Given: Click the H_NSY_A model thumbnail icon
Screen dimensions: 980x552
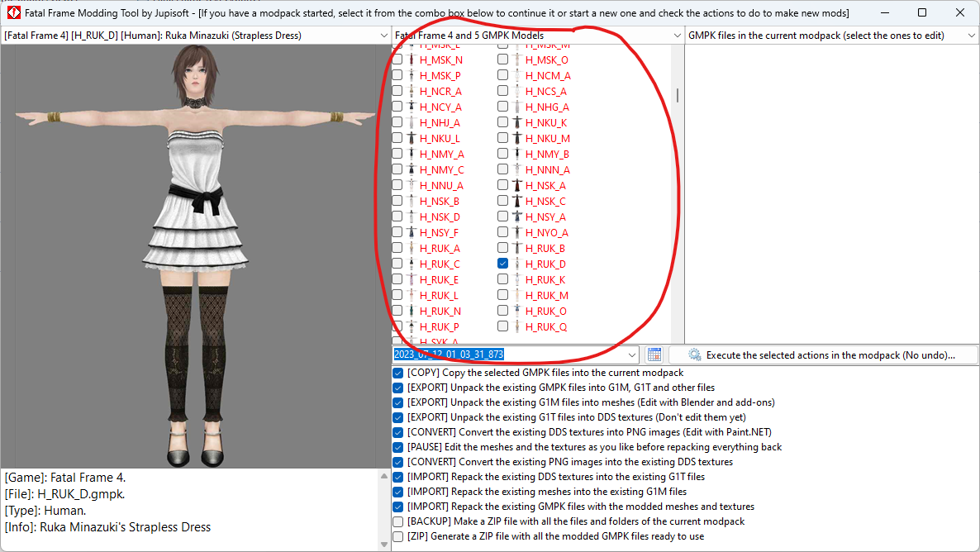Looking at the screenshot, I should (517, 217).
